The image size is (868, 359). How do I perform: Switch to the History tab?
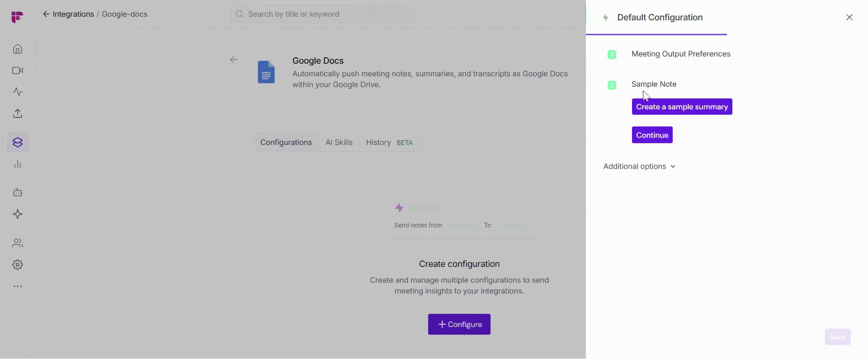click(379, 142)
